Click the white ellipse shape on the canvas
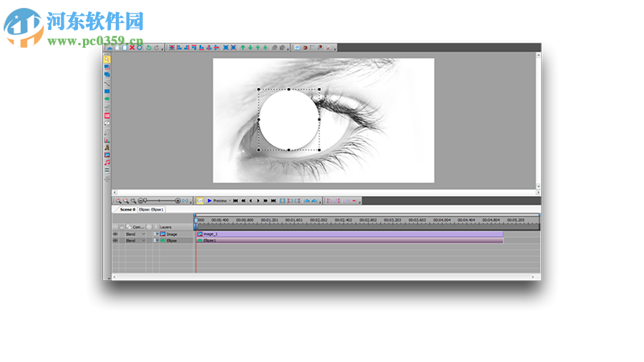644x362 pixels. pos(289,120)
